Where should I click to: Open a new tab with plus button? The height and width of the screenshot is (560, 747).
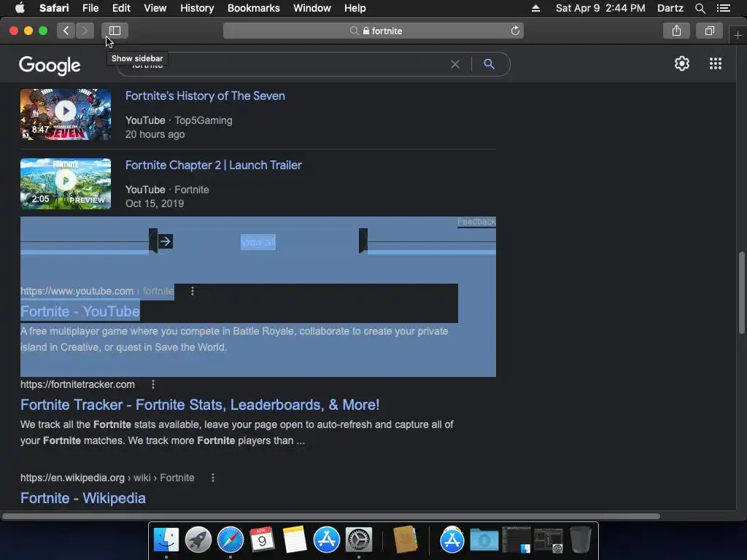click(738, 35)
